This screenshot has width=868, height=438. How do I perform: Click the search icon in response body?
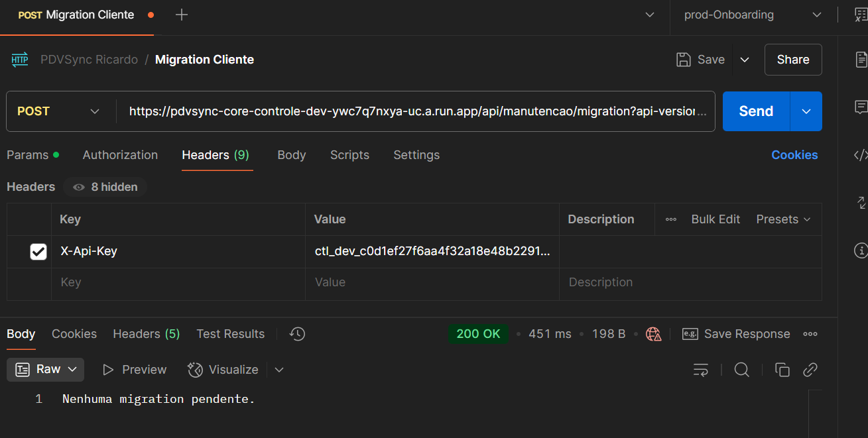click(741, 370)
